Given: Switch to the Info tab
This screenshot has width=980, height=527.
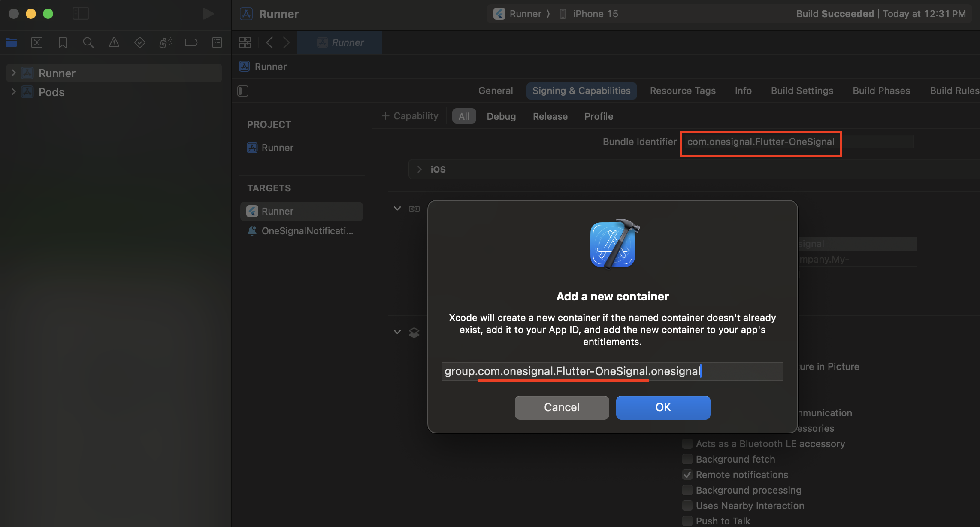Looking at the screenshot, I should [743, 91].
